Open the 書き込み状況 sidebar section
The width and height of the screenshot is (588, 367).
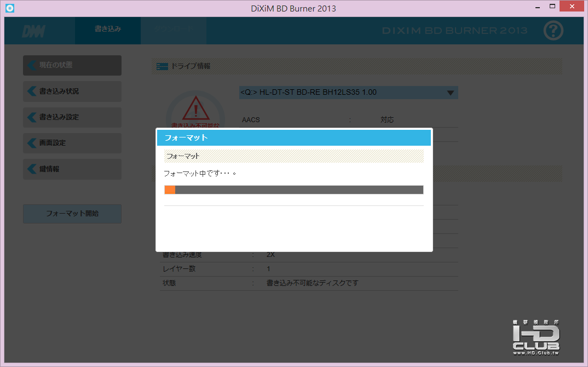point(72,91)
